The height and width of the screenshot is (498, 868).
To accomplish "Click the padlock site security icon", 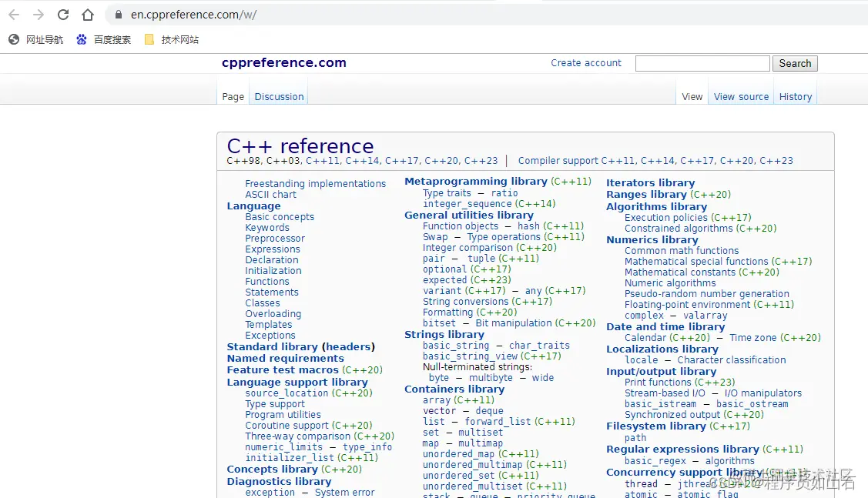I will click(118, 15).
